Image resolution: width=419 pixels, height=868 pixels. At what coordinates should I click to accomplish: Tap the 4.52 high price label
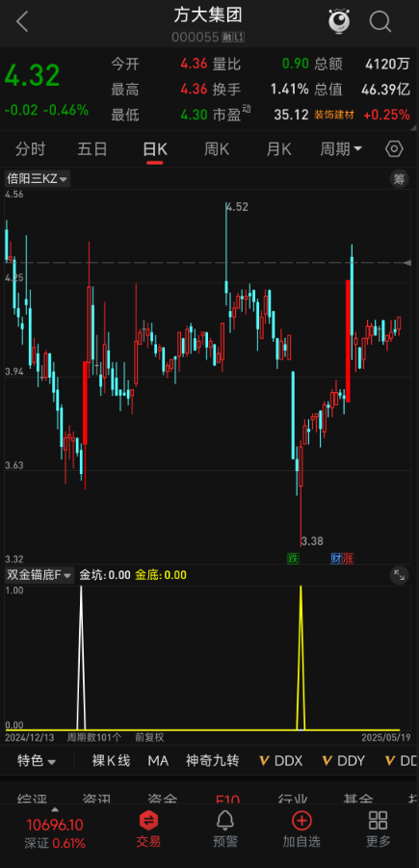[x=238, y=207]
